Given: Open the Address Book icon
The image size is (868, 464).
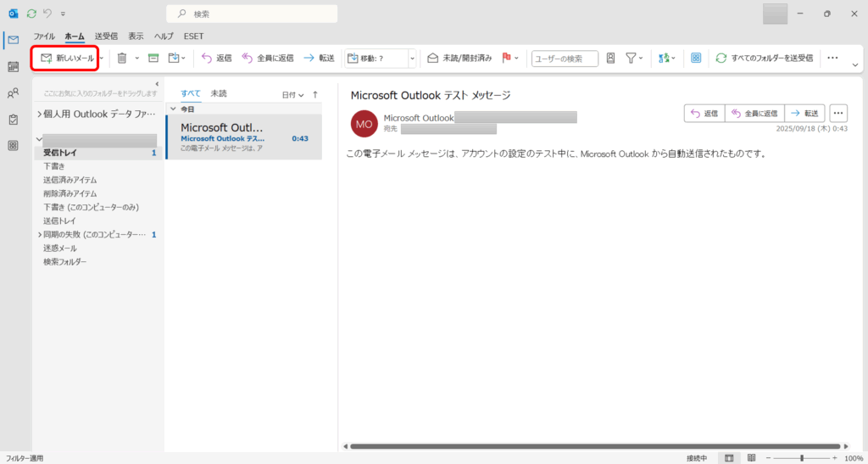Looking at the screenshot, I should [x=610, y=58].
